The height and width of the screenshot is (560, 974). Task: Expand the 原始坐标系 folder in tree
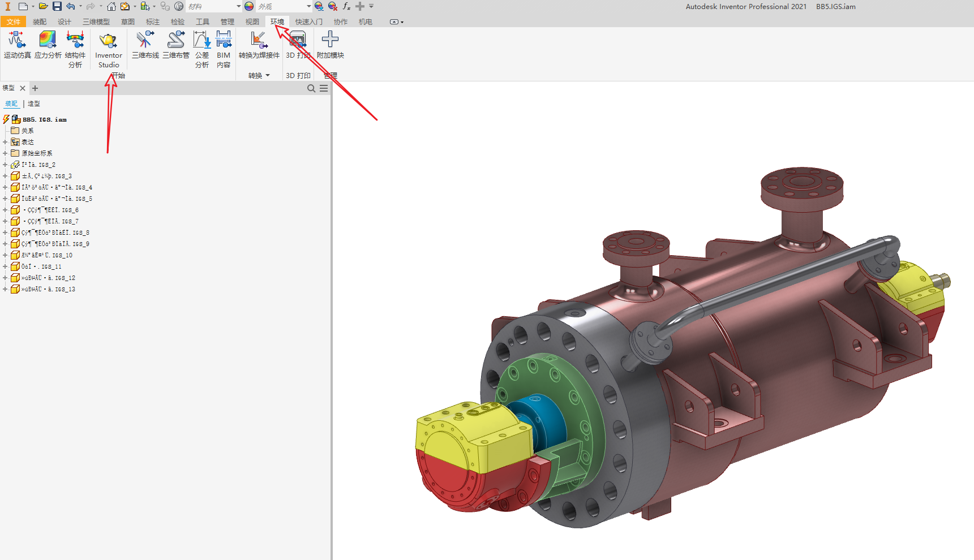5,153
